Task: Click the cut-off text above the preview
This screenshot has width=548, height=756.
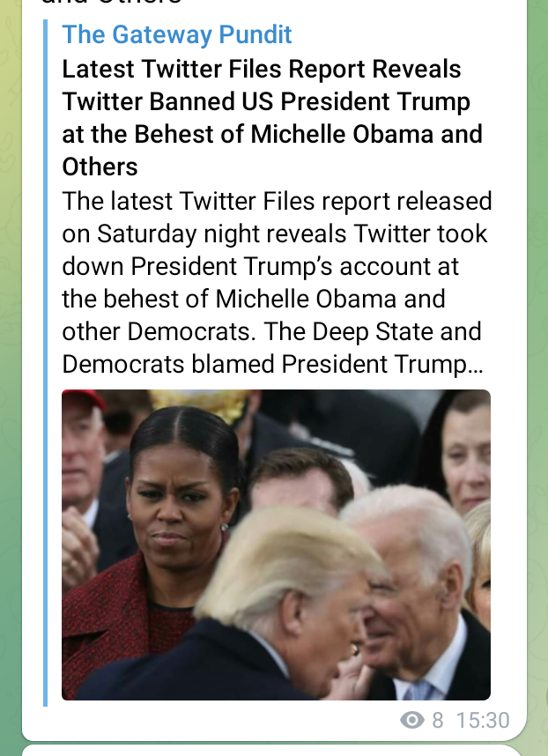Action: [112, 3]
